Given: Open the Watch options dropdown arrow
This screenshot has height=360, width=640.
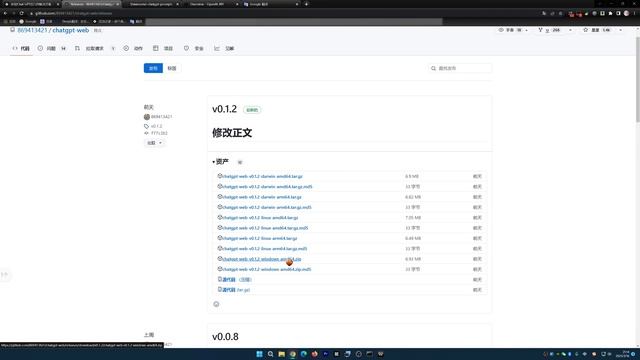Looking at the screenshot, I should [x=527, y=30].
